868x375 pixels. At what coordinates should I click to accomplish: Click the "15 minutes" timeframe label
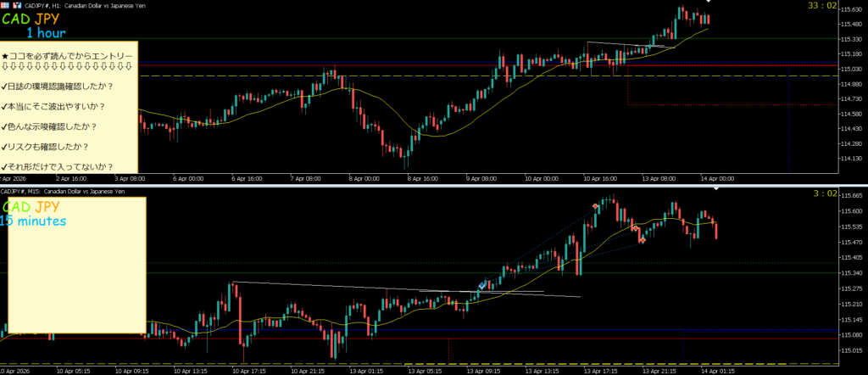click(33, 221)
